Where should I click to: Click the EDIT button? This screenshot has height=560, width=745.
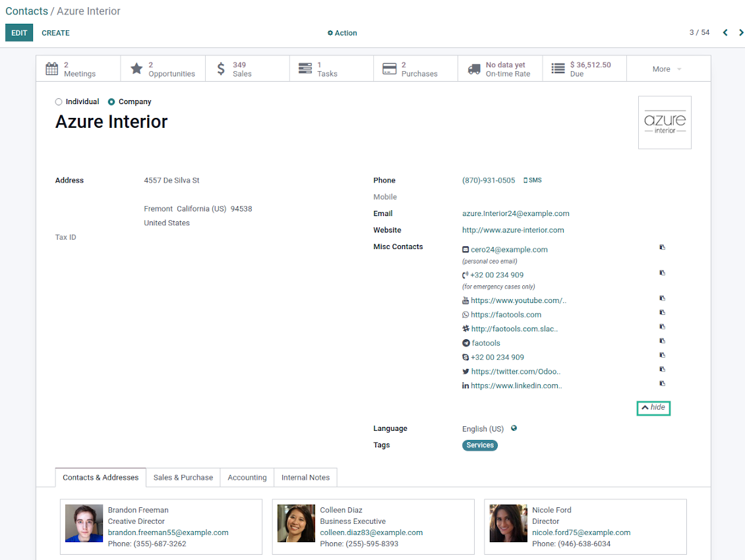[x=19, y=33]
